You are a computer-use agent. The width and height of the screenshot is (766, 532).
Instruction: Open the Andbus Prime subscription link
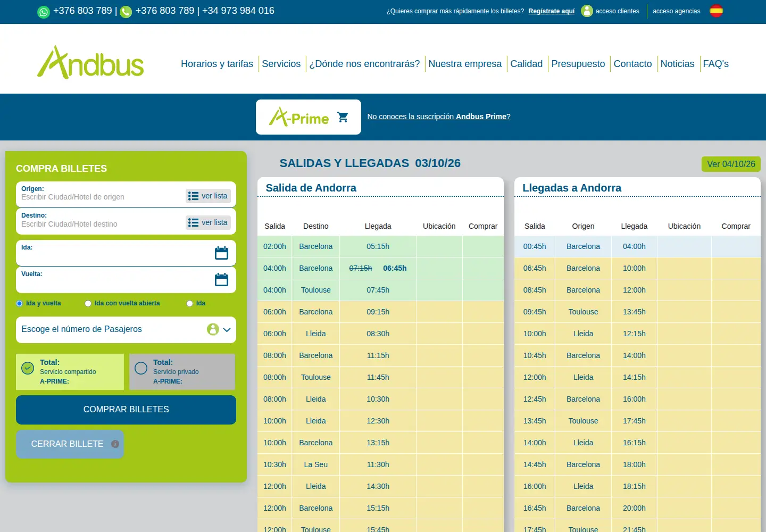click(x=439, y=117)
